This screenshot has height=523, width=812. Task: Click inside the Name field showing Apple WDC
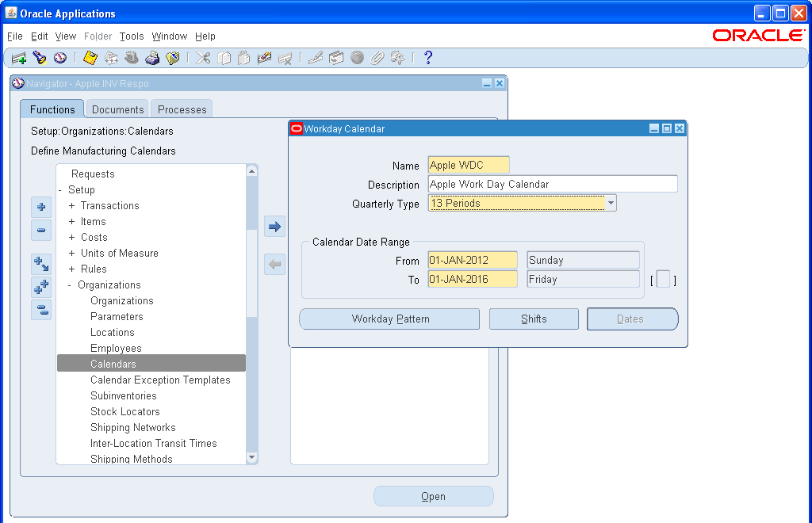(468, 165)
